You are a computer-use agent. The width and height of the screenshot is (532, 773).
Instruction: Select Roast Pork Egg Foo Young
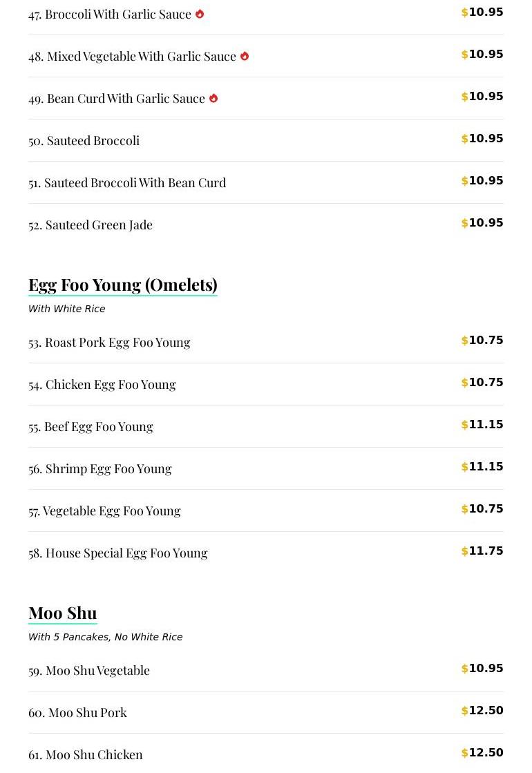coord(109,342)
